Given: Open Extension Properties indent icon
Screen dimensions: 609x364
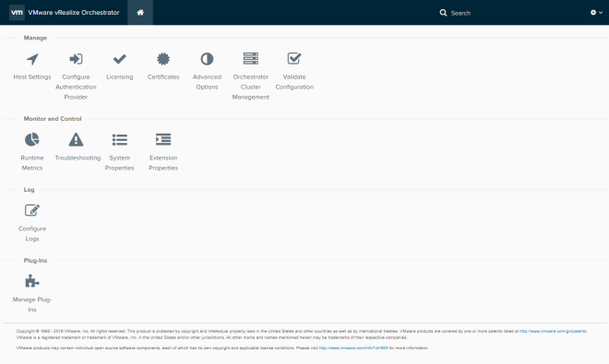Looking at the screenshot, I should [x=163, y=139].
